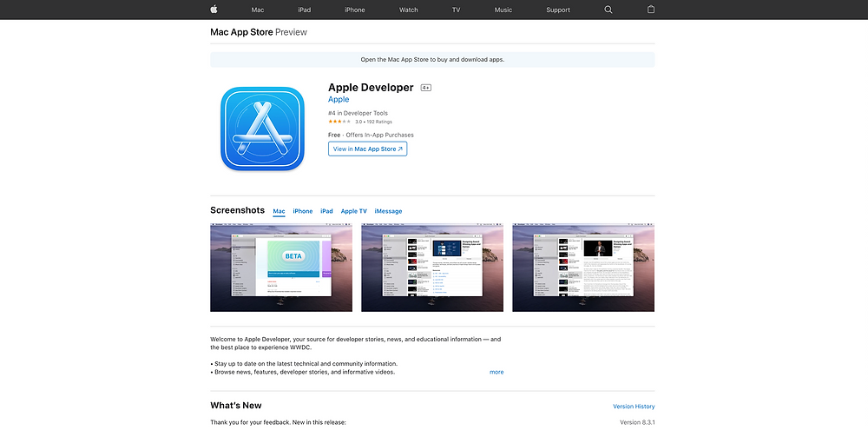Expand description with the more link
Viewport: 868px width, 430px height.
496,373
